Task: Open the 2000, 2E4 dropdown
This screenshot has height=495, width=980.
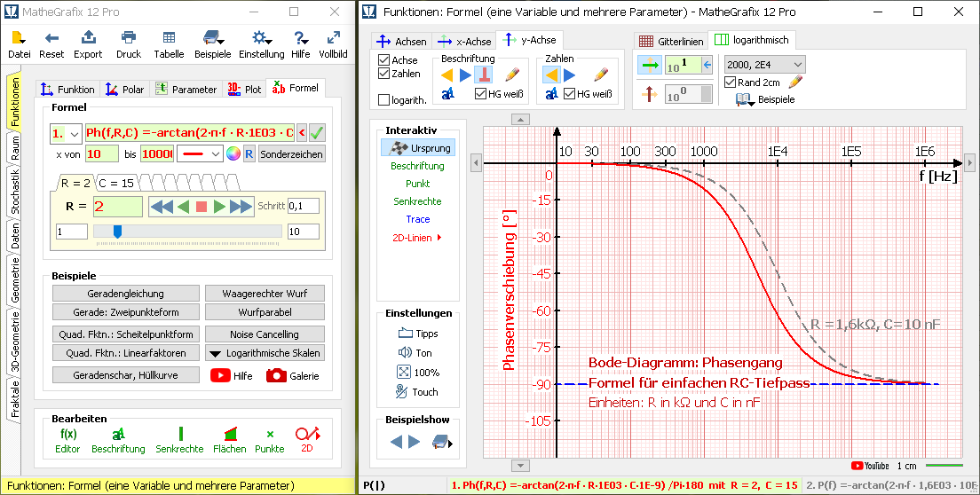Action: [765, 64]
